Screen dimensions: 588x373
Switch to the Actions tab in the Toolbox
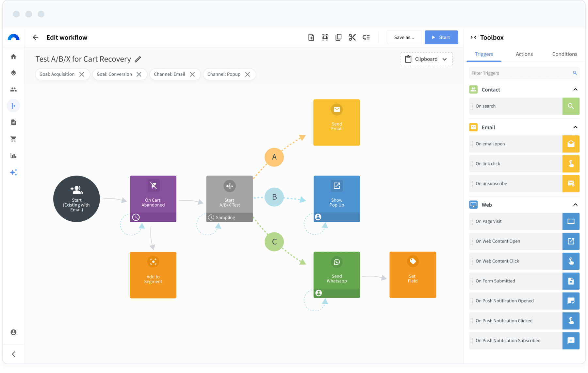tap(524, 54)
